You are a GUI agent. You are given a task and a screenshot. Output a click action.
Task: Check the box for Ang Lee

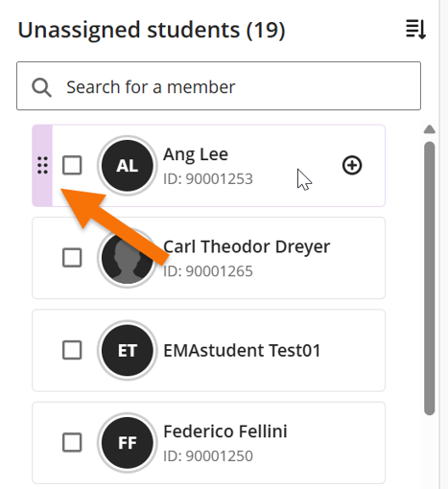(72, 165)
